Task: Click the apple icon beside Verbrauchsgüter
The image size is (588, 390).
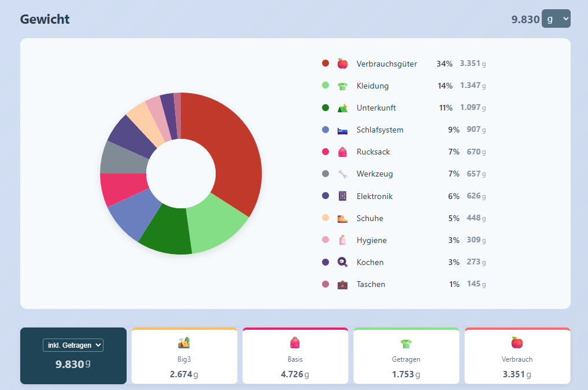Action: click(x=342, y=64)
